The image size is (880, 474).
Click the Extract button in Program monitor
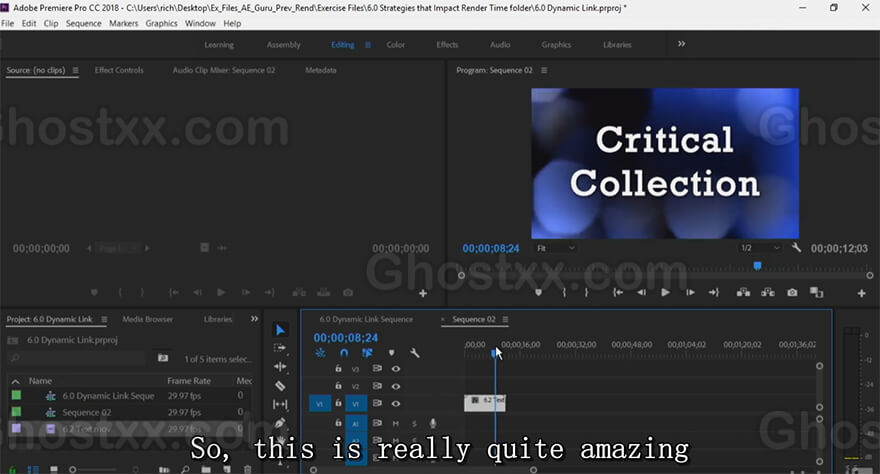(x=768, y=292)
